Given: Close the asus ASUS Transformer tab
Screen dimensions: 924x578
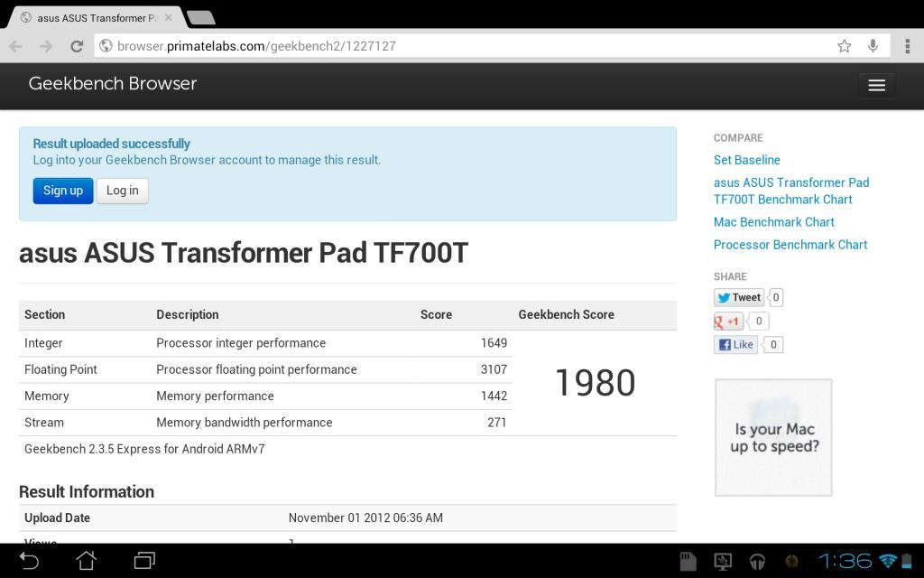Looking at the screenshot, I should tap(169, 18).
